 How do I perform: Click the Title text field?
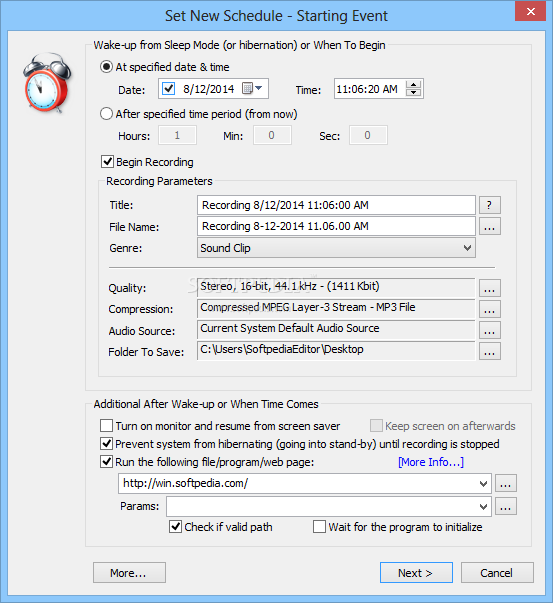click(x=336, y=205)
